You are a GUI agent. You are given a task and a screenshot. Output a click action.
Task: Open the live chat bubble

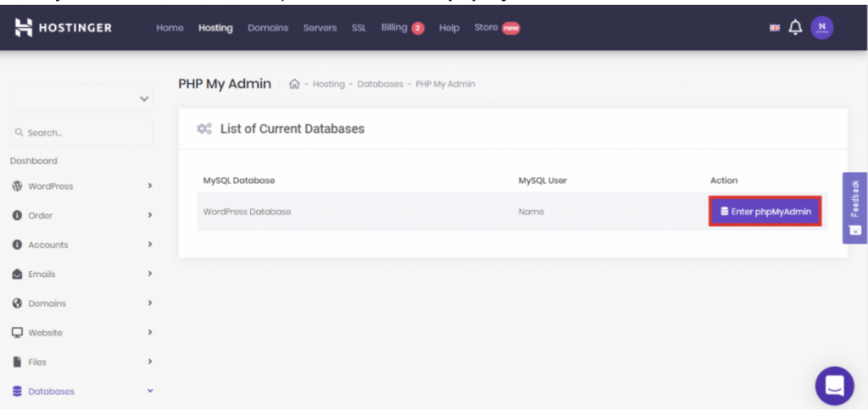(834, 385)
